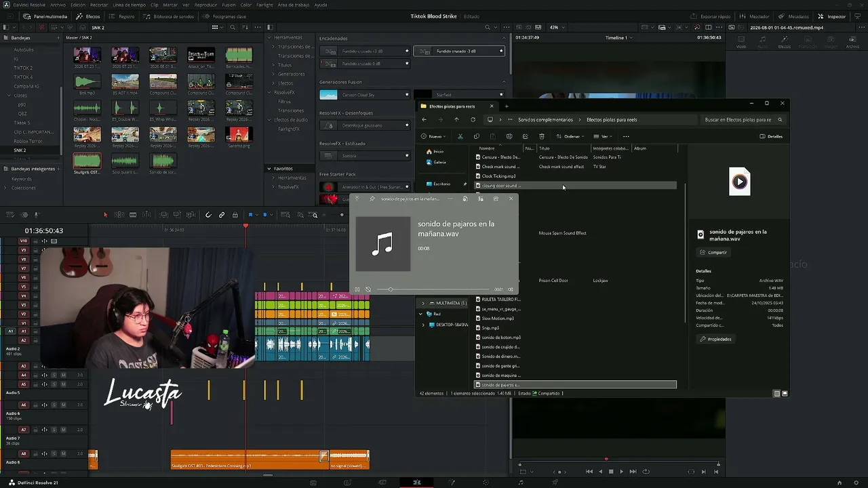Open the Mezclador panel
The image size is (868, 488).
pyautogui.click(x=755, y=16)
